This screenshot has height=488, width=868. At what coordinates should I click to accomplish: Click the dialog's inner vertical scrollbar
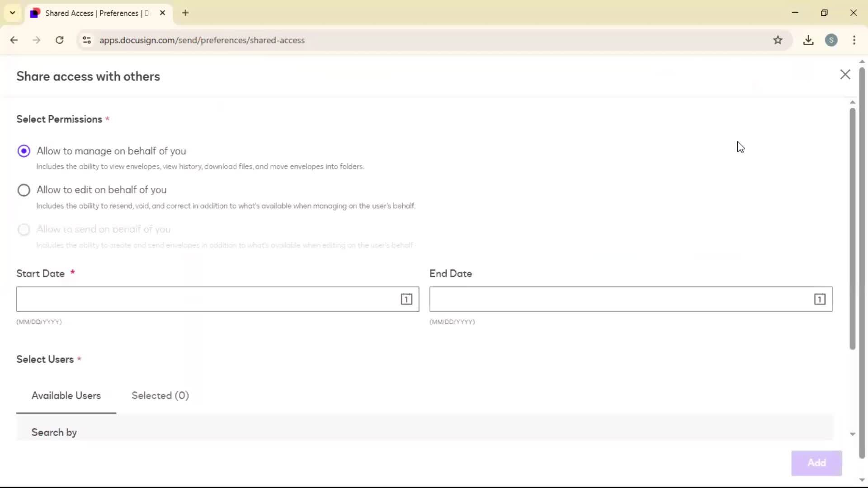(x=852, y=228)
